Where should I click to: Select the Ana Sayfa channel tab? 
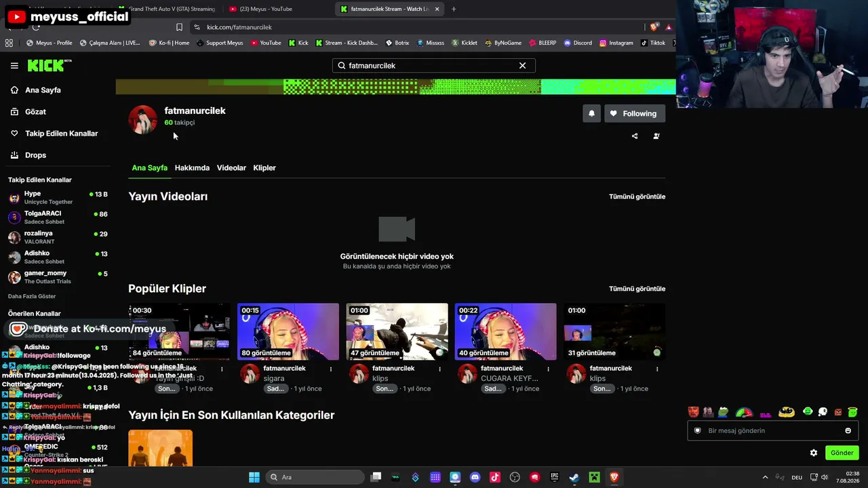click(x=149, y=168)
